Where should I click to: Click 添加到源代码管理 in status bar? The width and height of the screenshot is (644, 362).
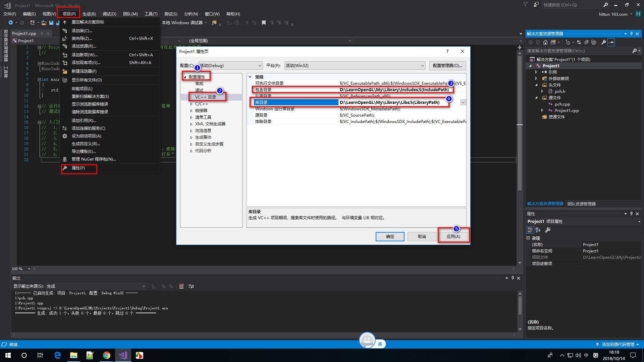pyautogui.click(x=618, y=344)
